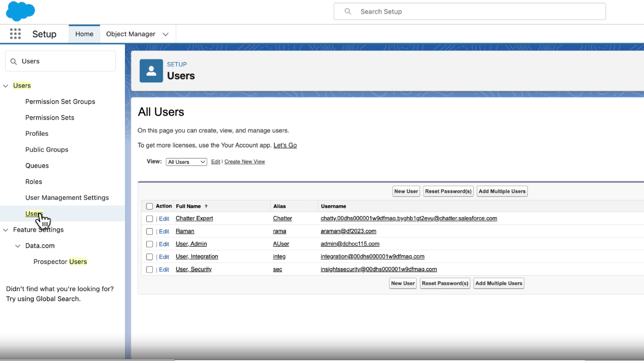
Task: Switch to the Home tab
Action: 84,33
